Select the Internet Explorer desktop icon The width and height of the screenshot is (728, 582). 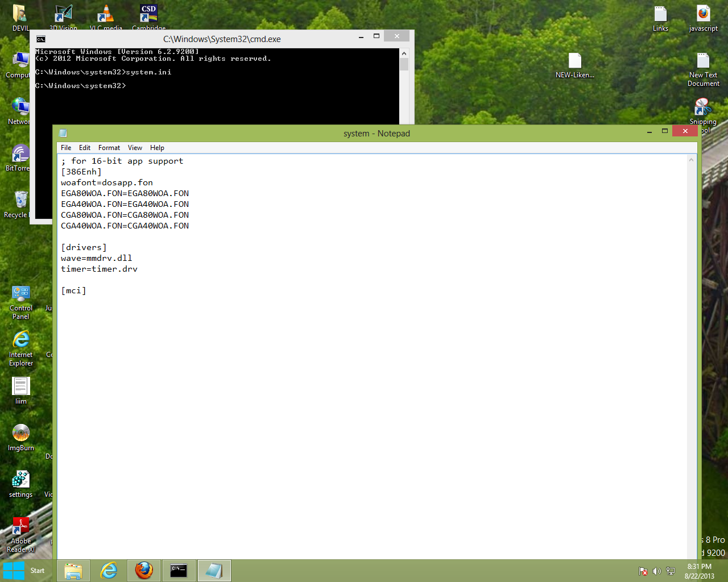tap(21, 349)
